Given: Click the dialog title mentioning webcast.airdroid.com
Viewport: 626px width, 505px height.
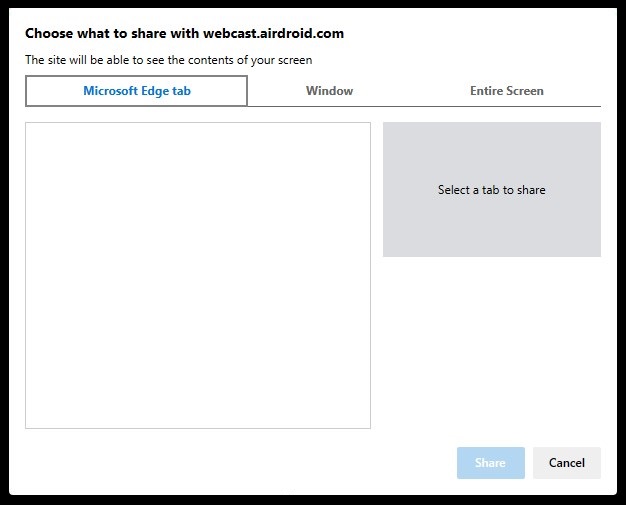Looking at the screenshot, I should (184, 33).
